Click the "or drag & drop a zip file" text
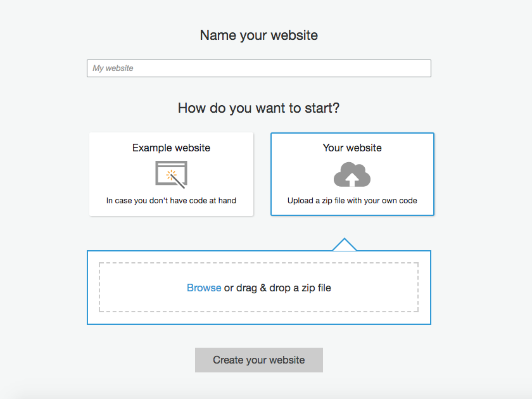The width and height of the screenshot is (532, 399). (x=277, y=288)
